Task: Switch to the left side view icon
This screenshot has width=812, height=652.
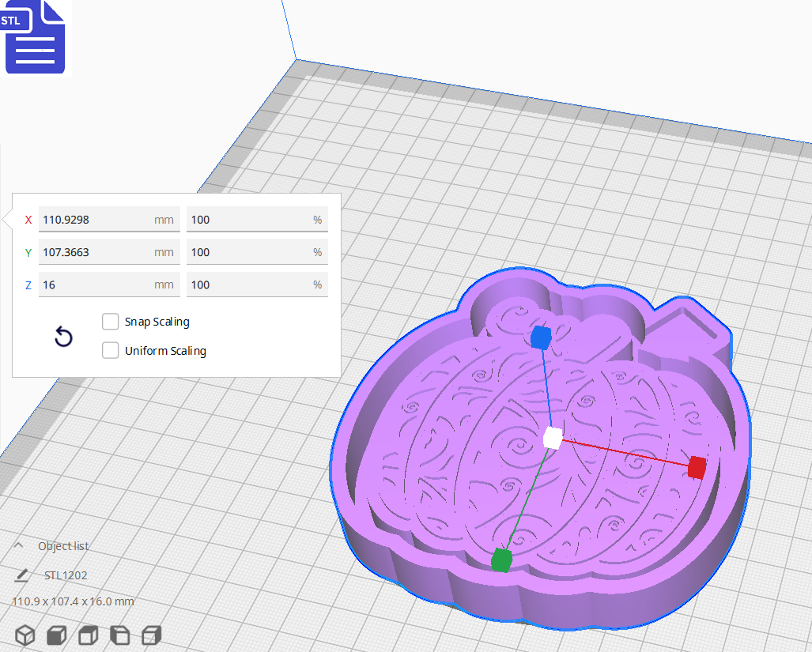Action: point(119,635)
